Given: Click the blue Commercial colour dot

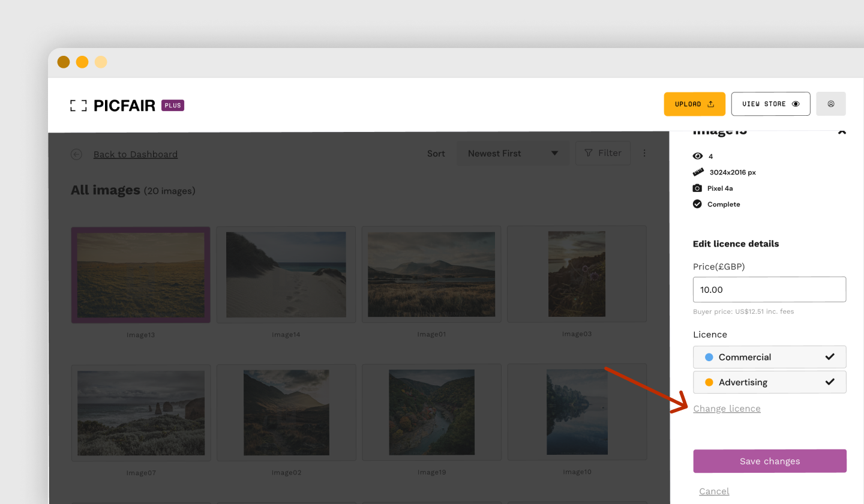Looking at the screenshot, I should coord(709,357).
